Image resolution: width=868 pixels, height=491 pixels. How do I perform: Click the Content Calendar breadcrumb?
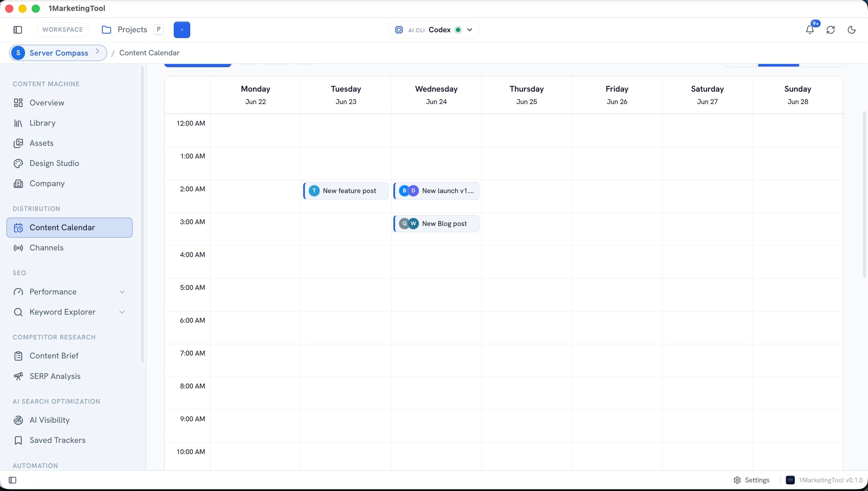click(149, 53)
